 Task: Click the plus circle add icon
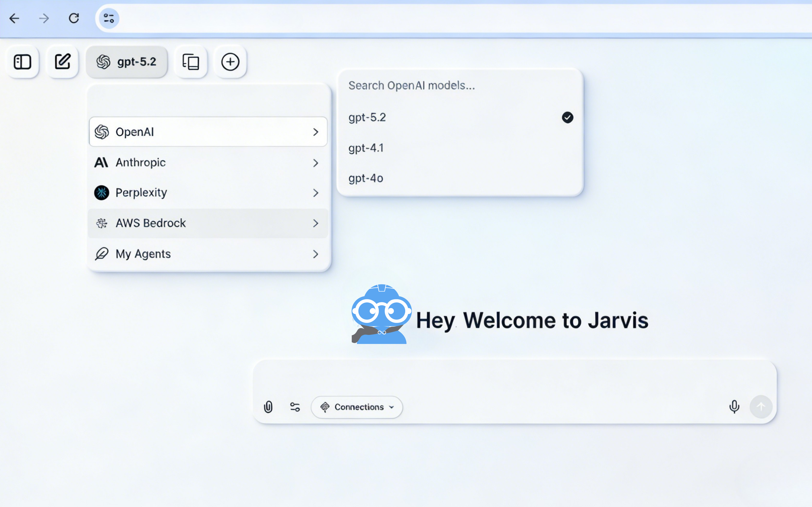coord(230,62)
